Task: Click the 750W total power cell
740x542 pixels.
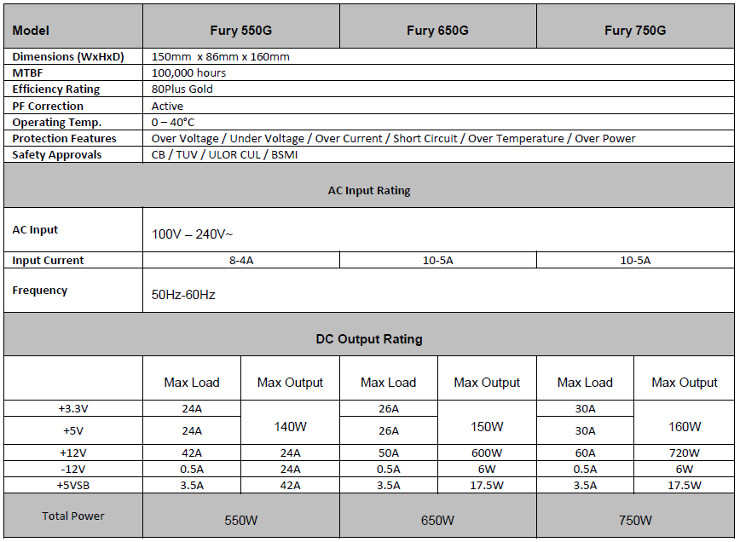Action: tap(635, 516)
